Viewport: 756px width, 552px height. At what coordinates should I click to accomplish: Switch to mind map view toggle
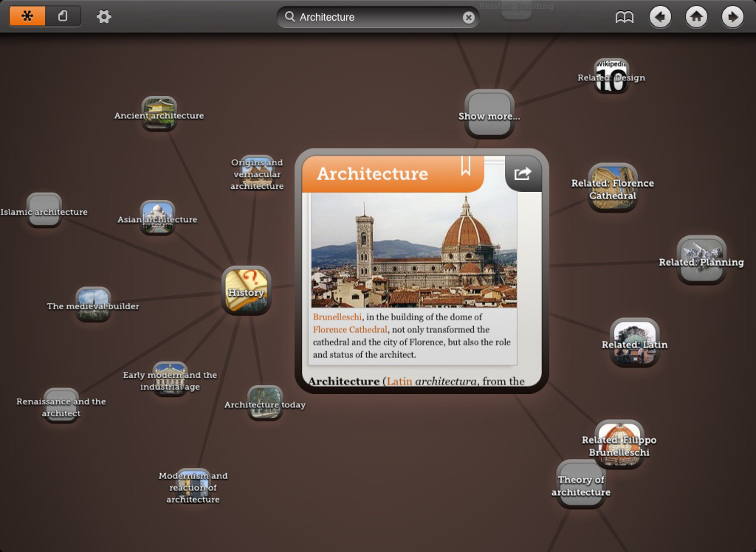click(x=27, y=16)
